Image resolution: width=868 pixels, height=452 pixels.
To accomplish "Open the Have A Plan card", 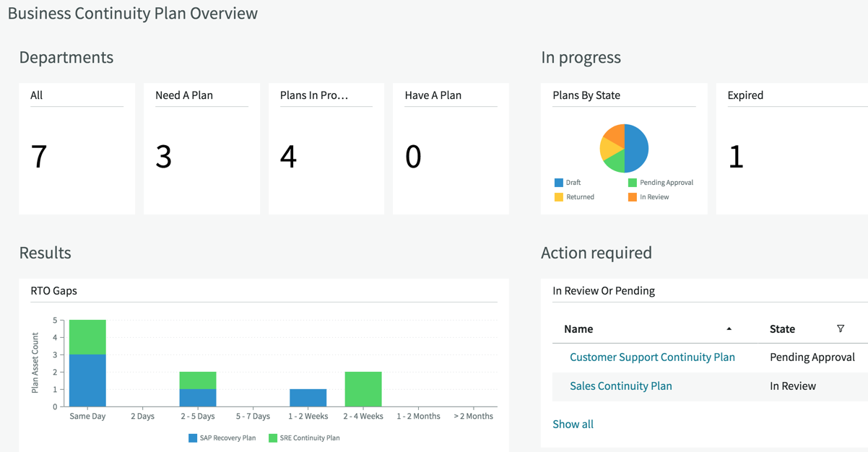I will [451, 149].
